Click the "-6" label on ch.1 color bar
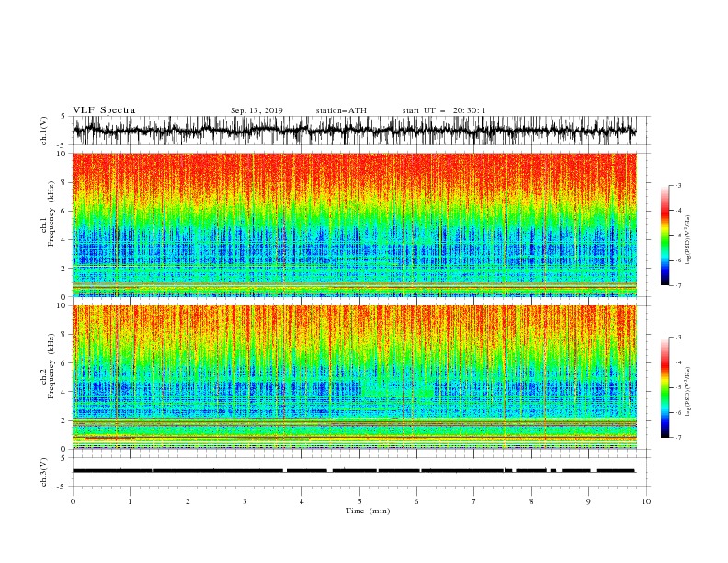 click(x=678, y=260)
